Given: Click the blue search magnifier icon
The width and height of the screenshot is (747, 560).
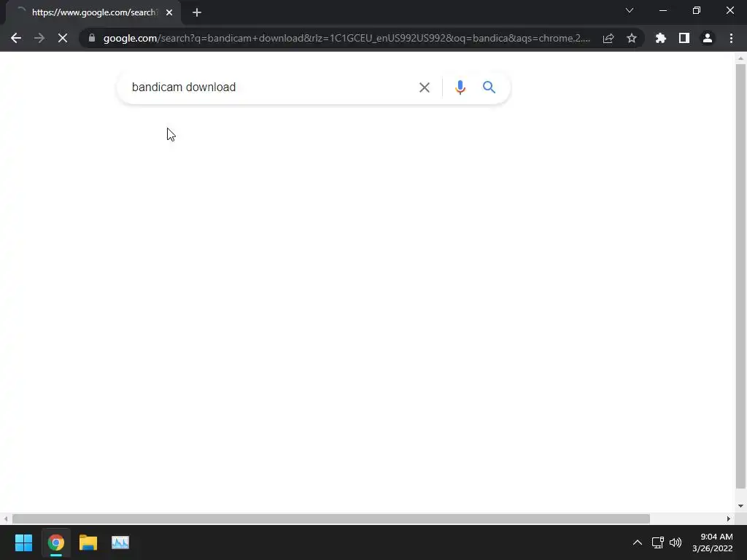Looking at the screenshot, I should pos(489,87).
